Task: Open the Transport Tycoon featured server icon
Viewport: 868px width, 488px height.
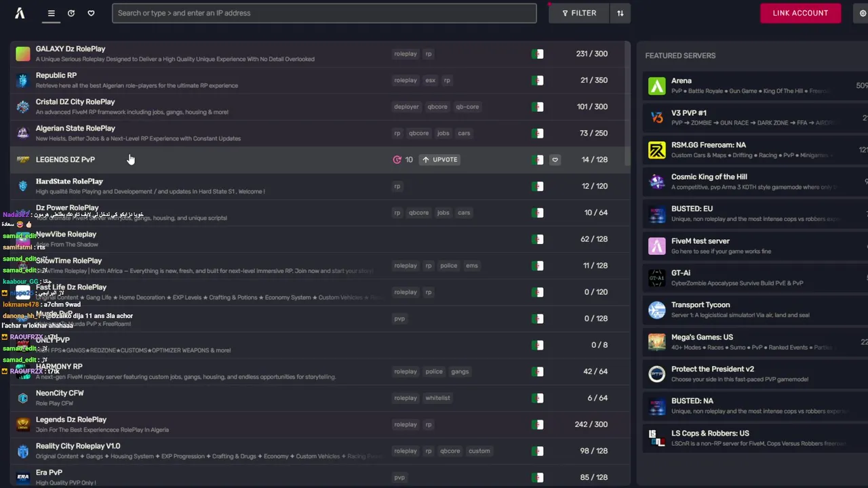Action: [x=656, y=310]
